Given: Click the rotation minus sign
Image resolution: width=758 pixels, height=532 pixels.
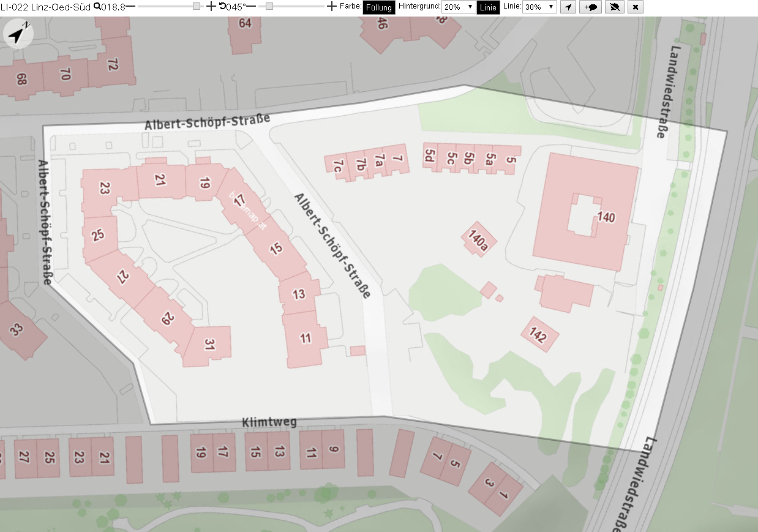Looking at the screenshot, I should (251, 7).
